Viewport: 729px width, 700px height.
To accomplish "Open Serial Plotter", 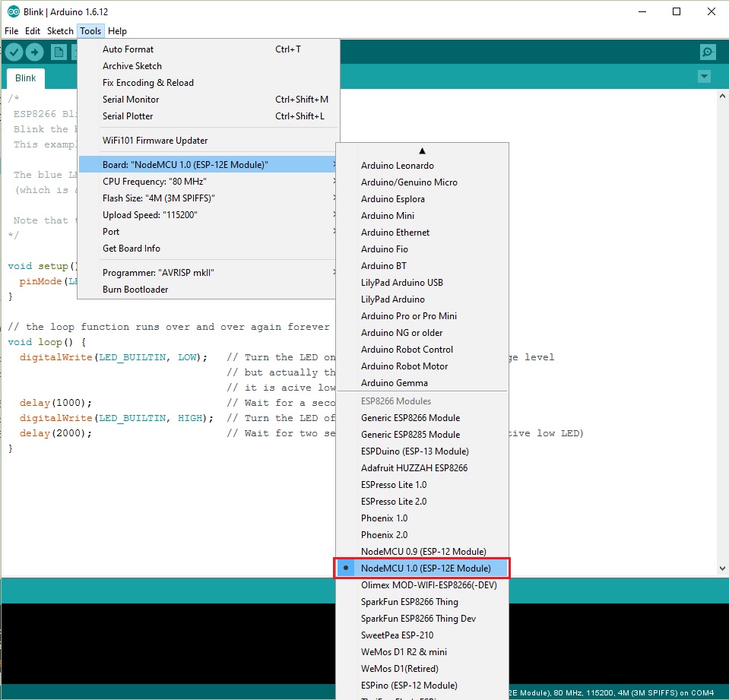I will click(208, 116).
